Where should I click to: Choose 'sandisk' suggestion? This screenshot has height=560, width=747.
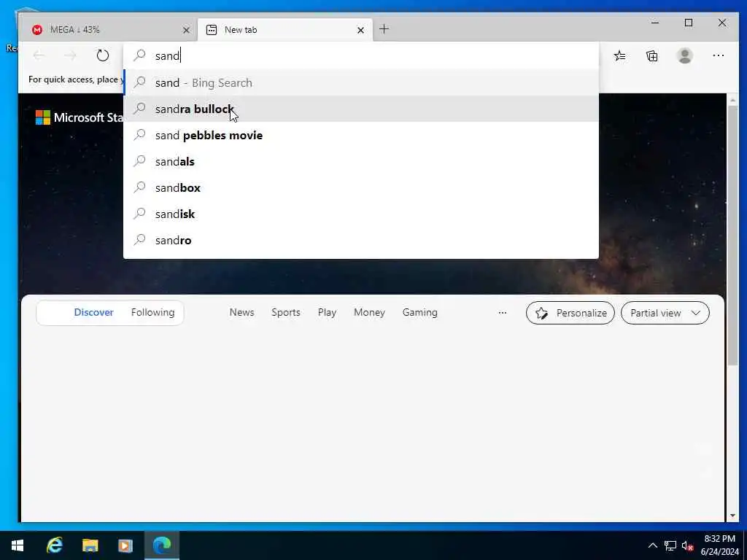point(360,214)
